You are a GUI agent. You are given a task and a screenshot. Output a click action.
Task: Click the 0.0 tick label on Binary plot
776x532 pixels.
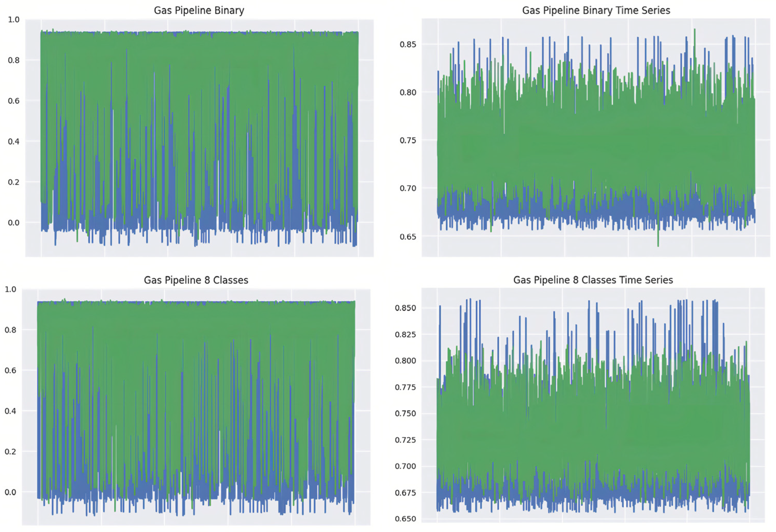[14, 223]
